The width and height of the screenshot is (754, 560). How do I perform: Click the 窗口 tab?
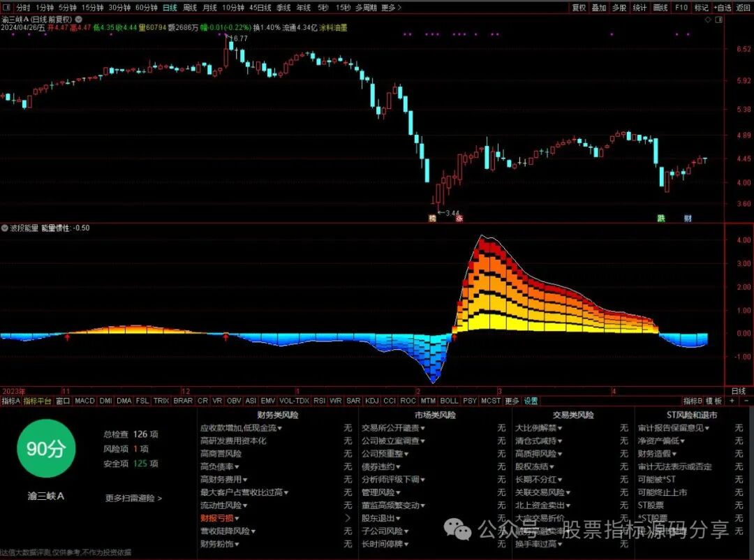(x=63, y=401)
